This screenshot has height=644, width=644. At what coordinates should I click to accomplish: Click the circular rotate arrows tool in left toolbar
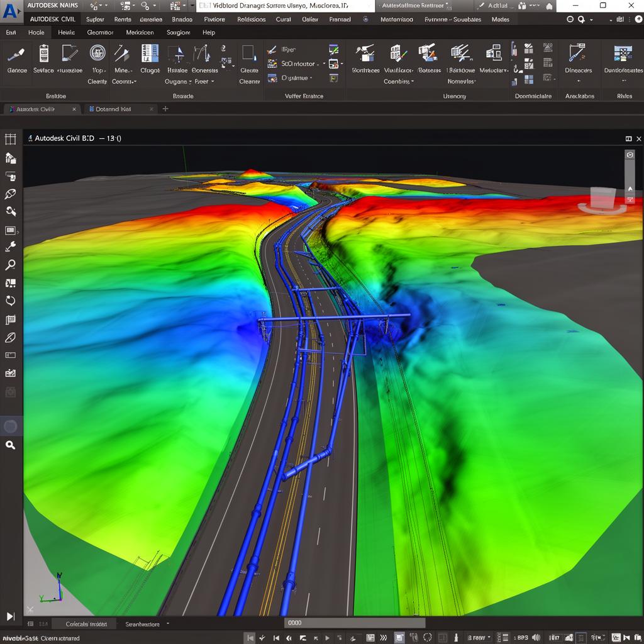point(10,301)
